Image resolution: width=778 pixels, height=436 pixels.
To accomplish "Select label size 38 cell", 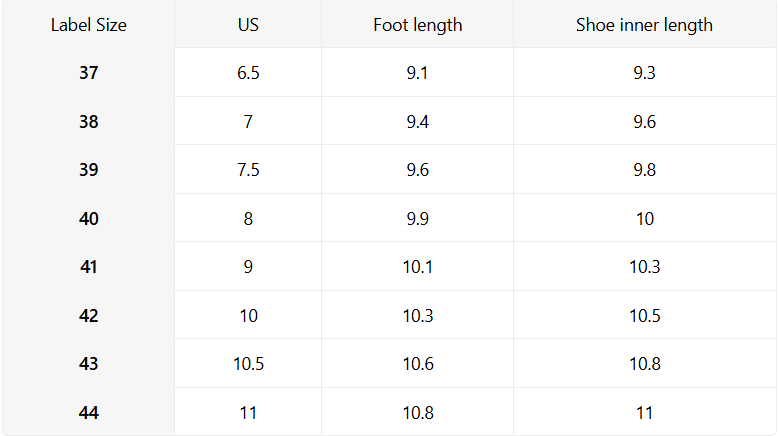I will 89,122.
